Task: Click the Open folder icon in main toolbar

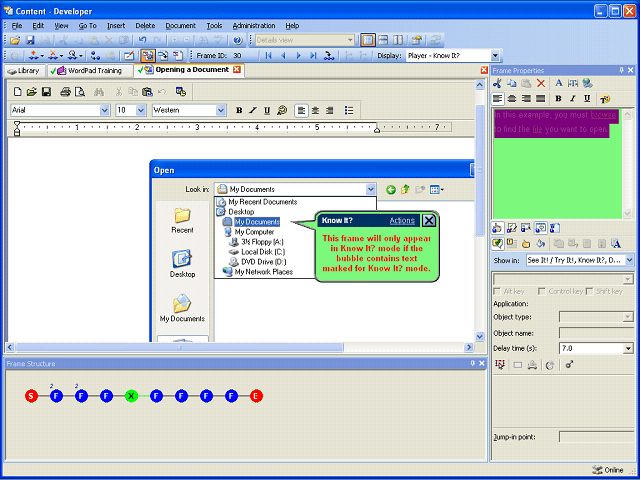Action: (x=15, y=40)
